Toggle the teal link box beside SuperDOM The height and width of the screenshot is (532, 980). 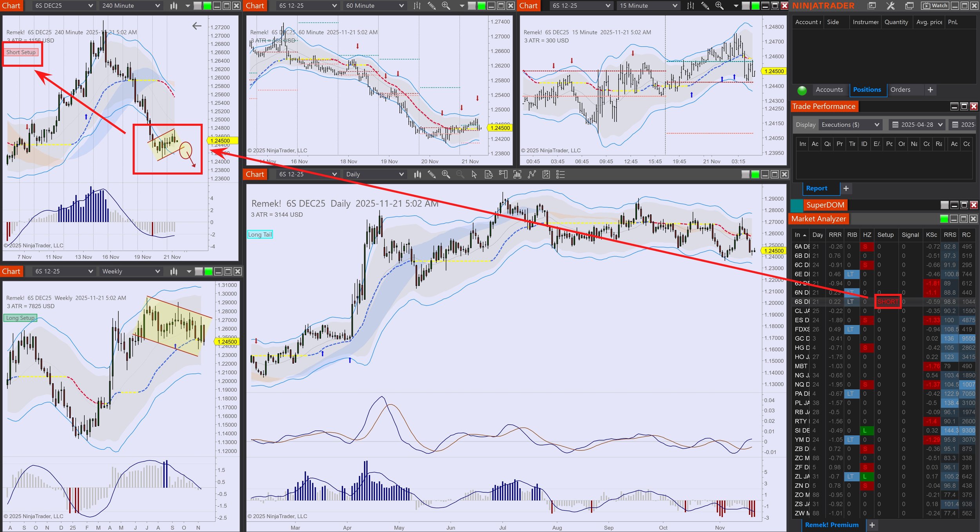pyautogui.click(x=797, y=205)
